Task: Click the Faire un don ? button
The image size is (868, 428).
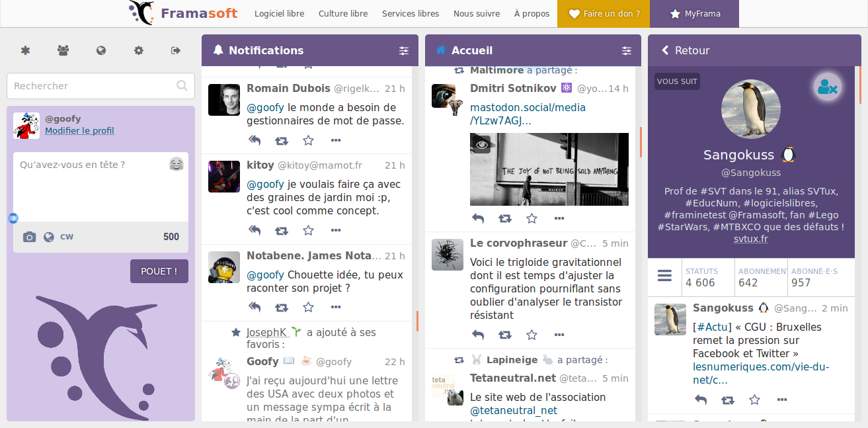Action: pyautogui.click(x=604, y=13)
